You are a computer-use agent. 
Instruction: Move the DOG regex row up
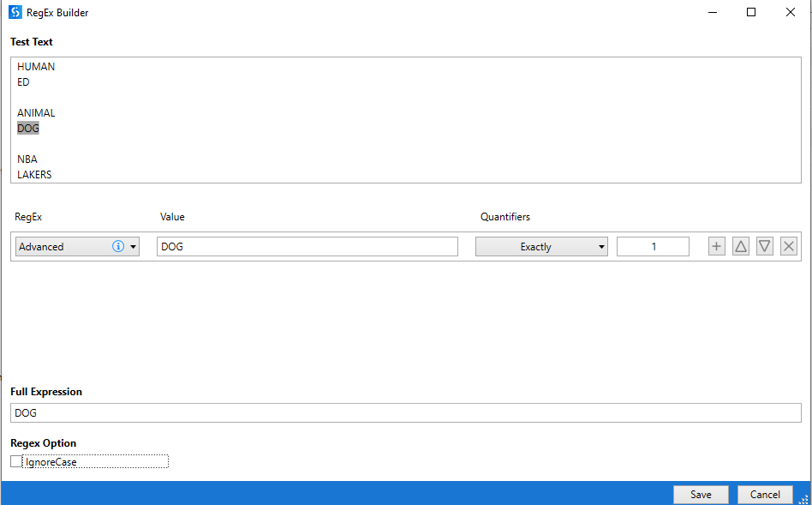point(740,246)
